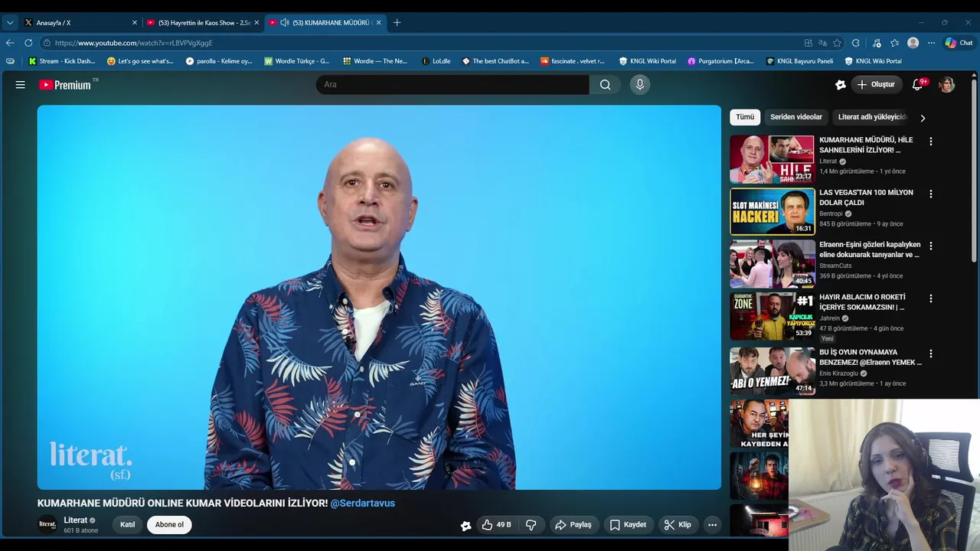Viewport: 980px width, 551px height.
Task: Open the SLOT MAKİNESİ HACKERI thumbnail
Action: (772, 211)
